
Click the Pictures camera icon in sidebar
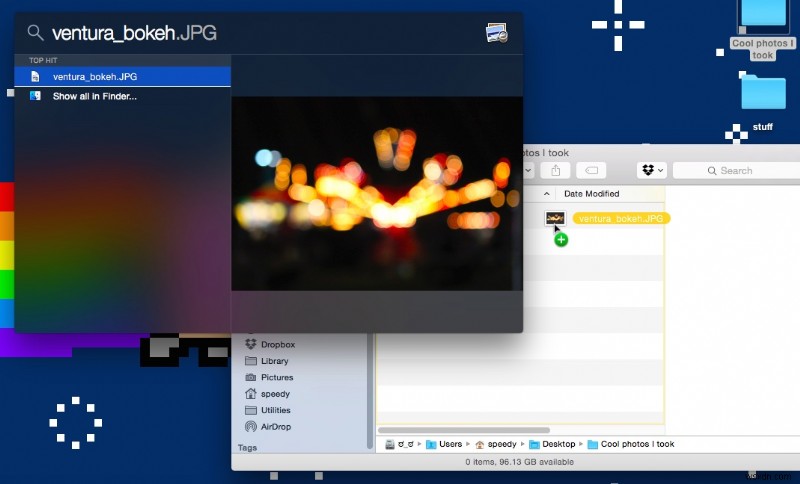click(251, 377)
